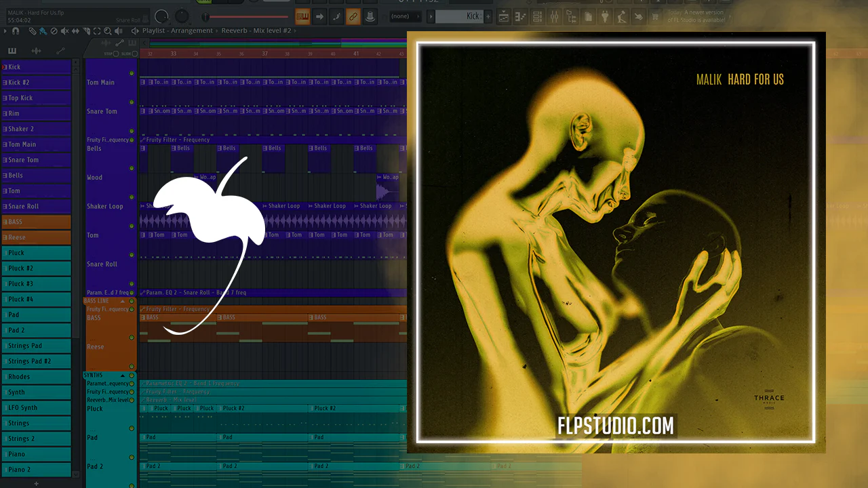Open the plugin picker plug icon
Image resolution: width=868 pixels, height=488 pixels.
click(605, 16)
